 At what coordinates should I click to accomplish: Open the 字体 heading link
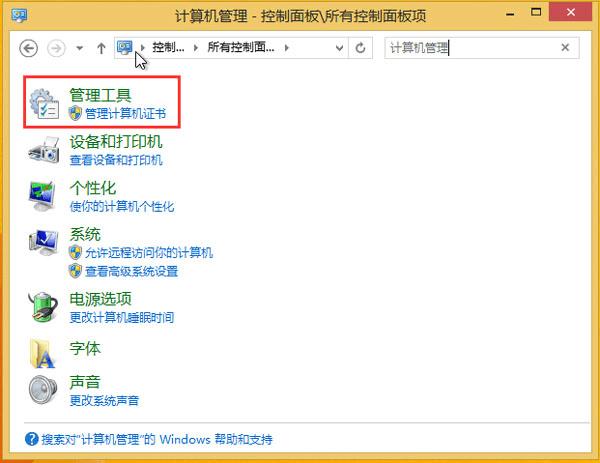point(85,349)
